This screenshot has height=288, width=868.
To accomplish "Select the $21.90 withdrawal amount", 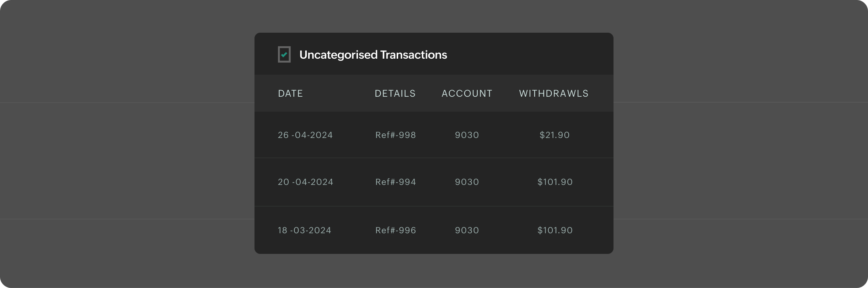I will tap(554, 135).
